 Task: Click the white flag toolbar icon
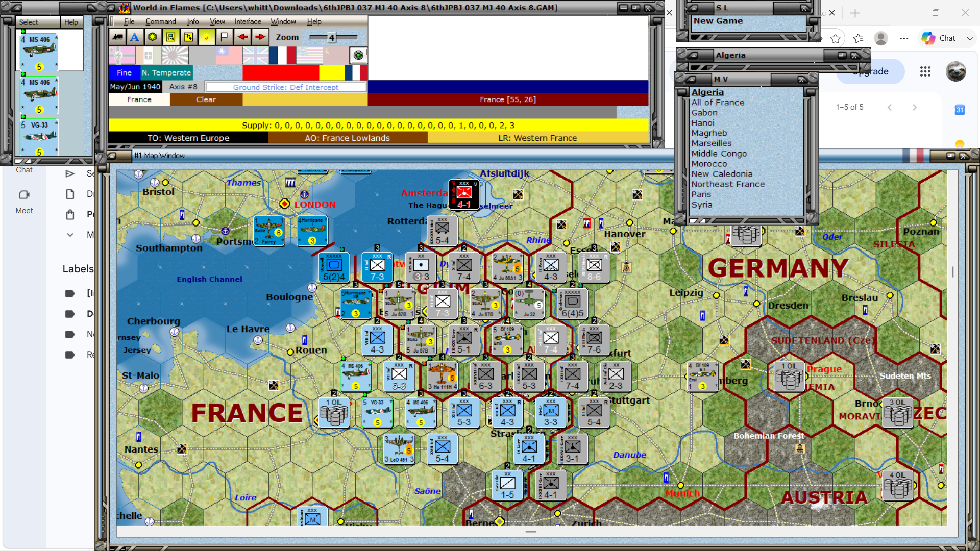(224, 37)
